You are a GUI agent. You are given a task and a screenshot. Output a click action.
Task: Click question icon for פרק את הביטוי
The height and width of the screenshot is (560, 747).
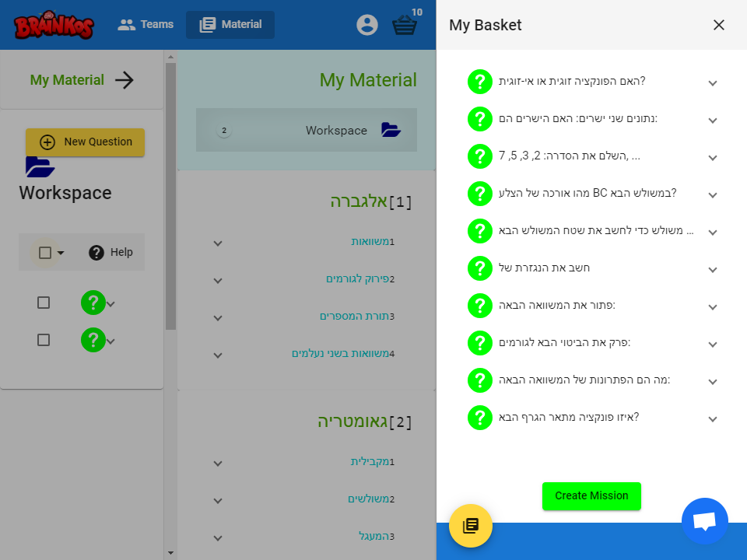480,343
